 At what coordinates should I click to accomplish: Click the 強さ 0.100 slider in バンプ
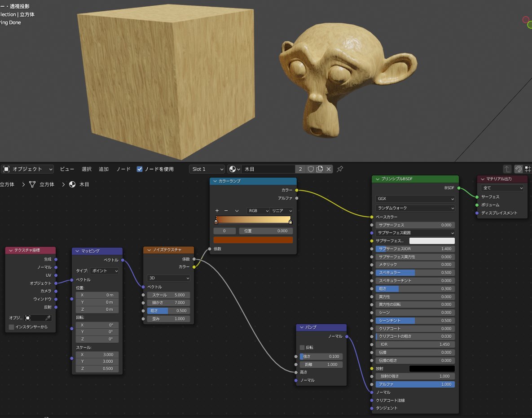[321, 356]
